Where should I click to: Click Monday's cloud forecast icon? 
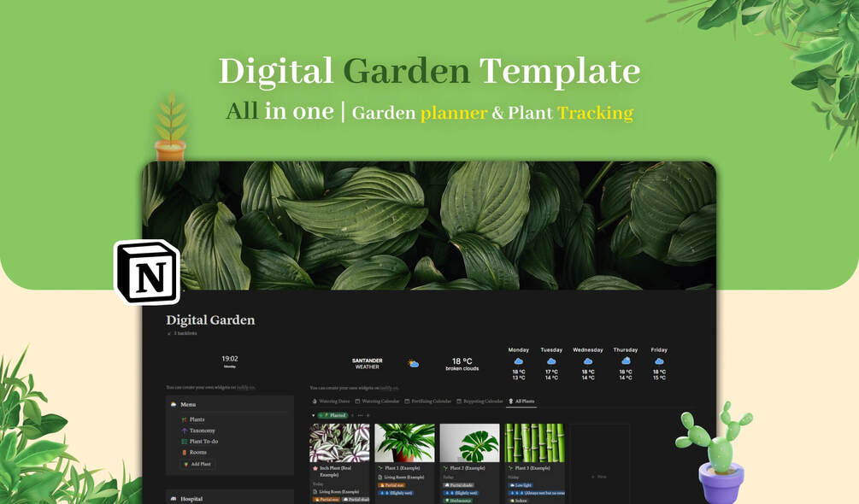pyautogui.click(x=518, y=361)
